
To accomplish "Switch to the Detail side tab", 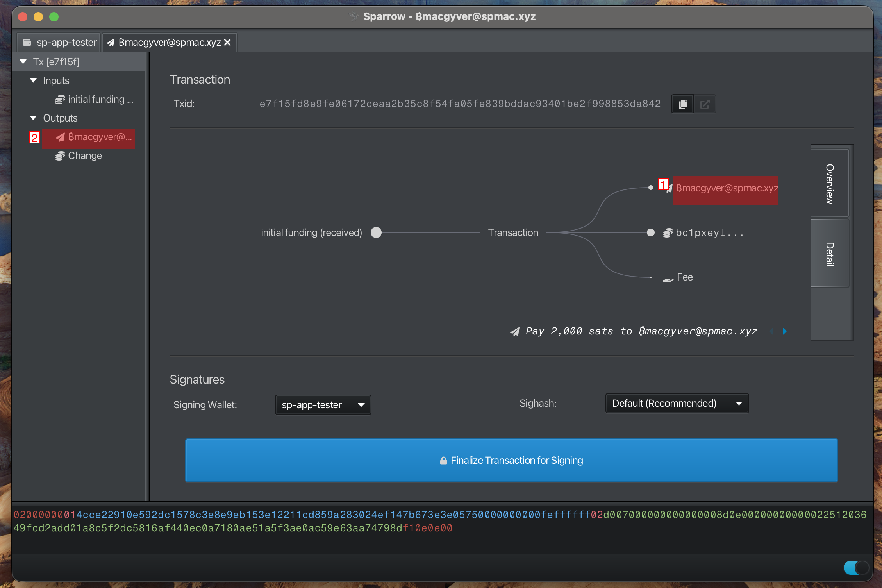I will click(830, 254).
